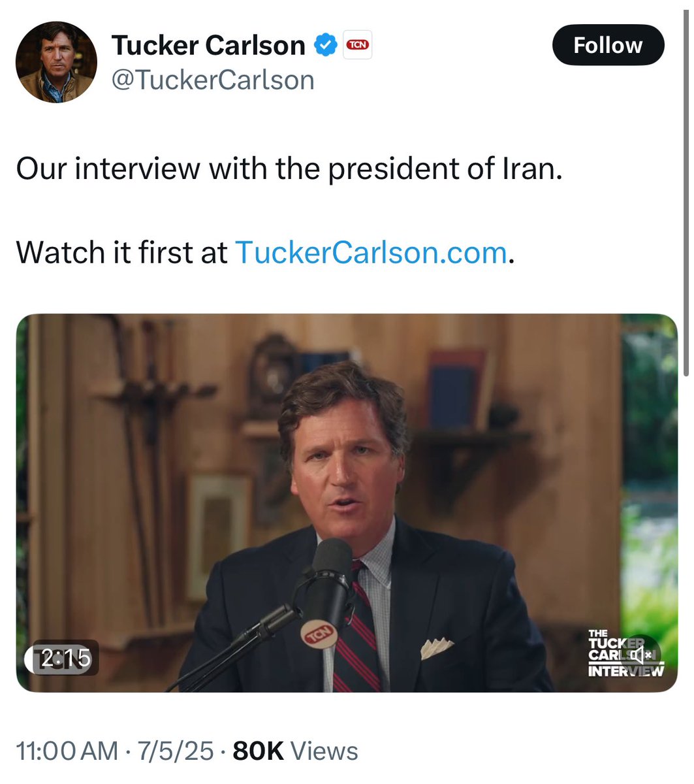
Task: Click the muted speaker icon on the video
Action: click(x=642, y=655)
